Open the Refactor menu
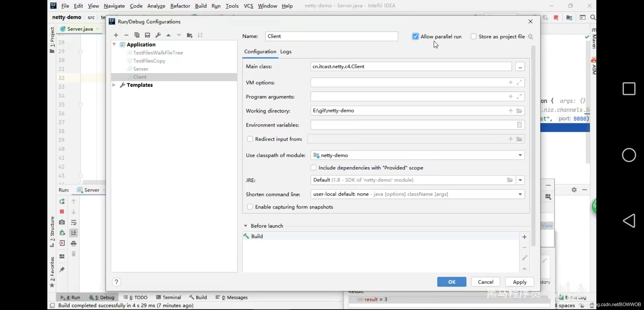 click(x=180, y=6)
